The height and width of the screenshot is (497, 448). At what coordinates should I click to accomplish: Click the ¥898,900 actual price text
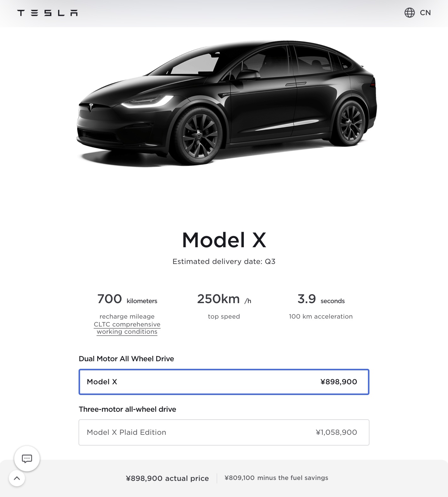pyautogui.click(x=167, y=478)
